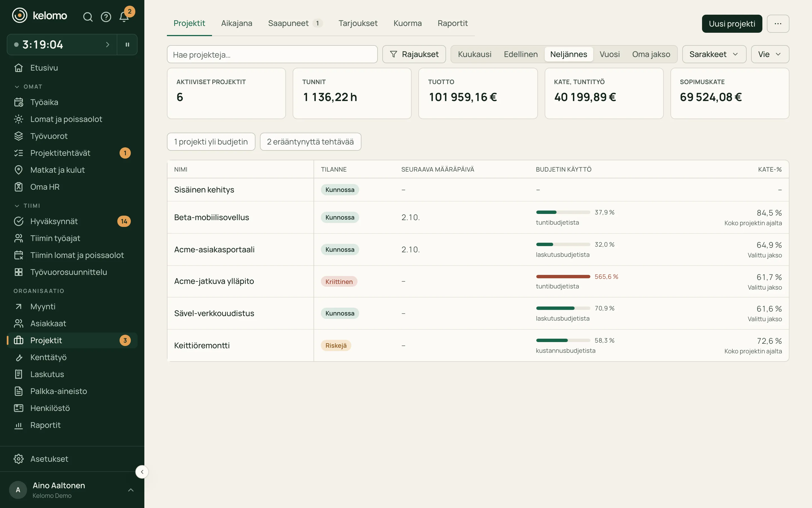Open Laskutus sidebar item
Image resolution: width=812 pixels, height=508 pixels.
coord(72,374)
